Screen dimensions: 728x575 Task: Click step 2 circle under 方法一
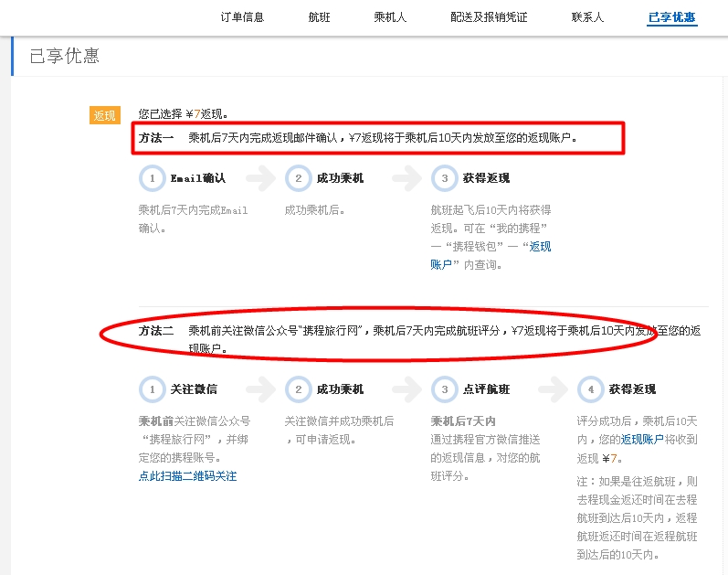298,178
